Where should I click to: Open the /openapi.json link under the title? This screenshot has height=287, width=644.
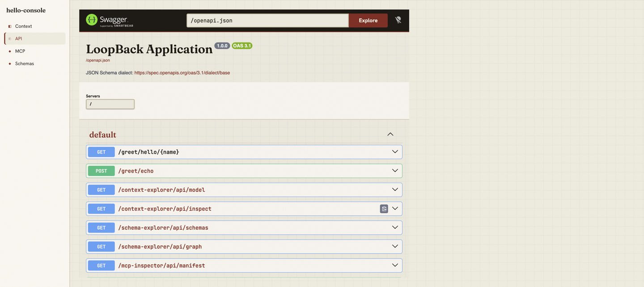tap(98, 60)
